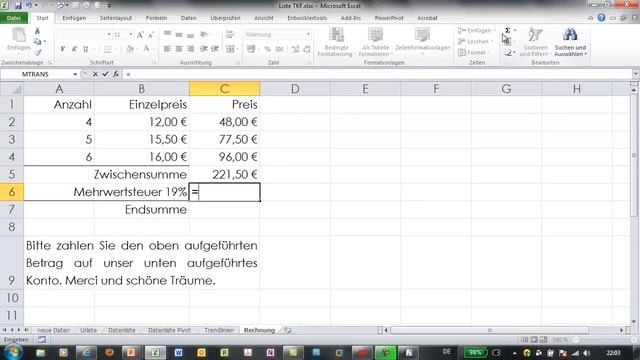Open the font size dropdown arrow
Screen dimensions: 640x360
tap(131, 35)
